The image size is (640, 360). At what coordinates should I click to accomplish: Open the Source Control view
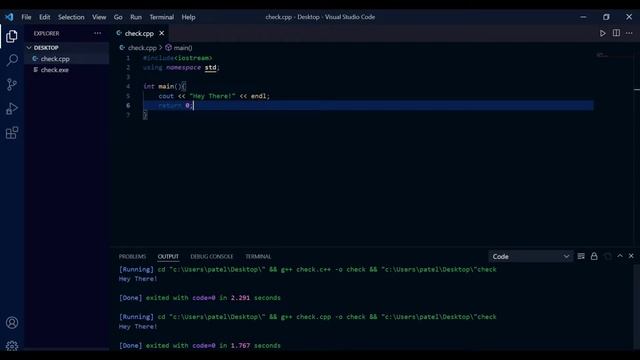12,84
